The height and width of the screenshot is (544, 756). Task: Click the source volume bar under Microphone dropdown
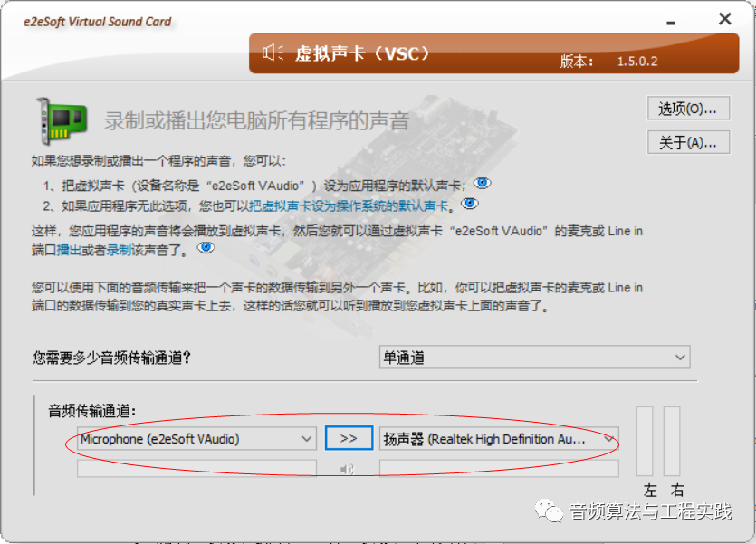point(196,468)
